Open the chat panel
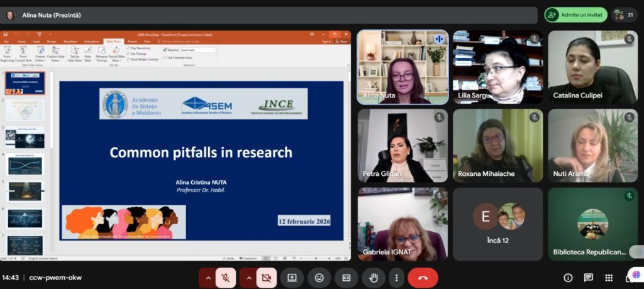The height and width of the screenshot is (289, 644). 588,278
